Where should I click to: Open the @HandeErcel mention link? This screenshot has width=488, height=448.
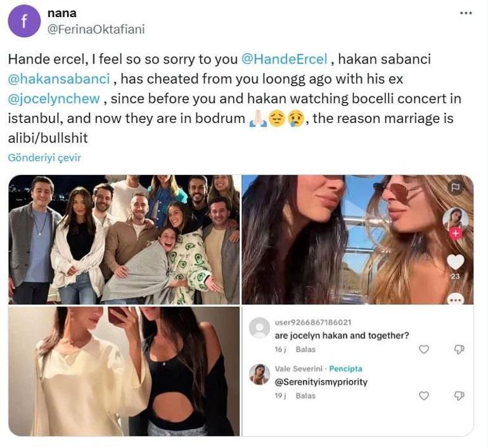point(285,60)
